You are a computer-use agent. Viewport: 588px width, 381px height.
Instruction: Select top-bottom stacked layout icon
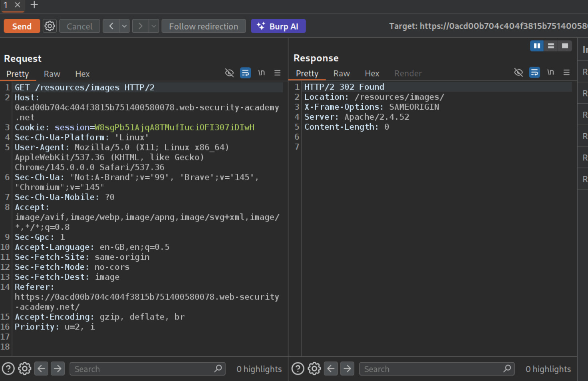pos(551,46)
